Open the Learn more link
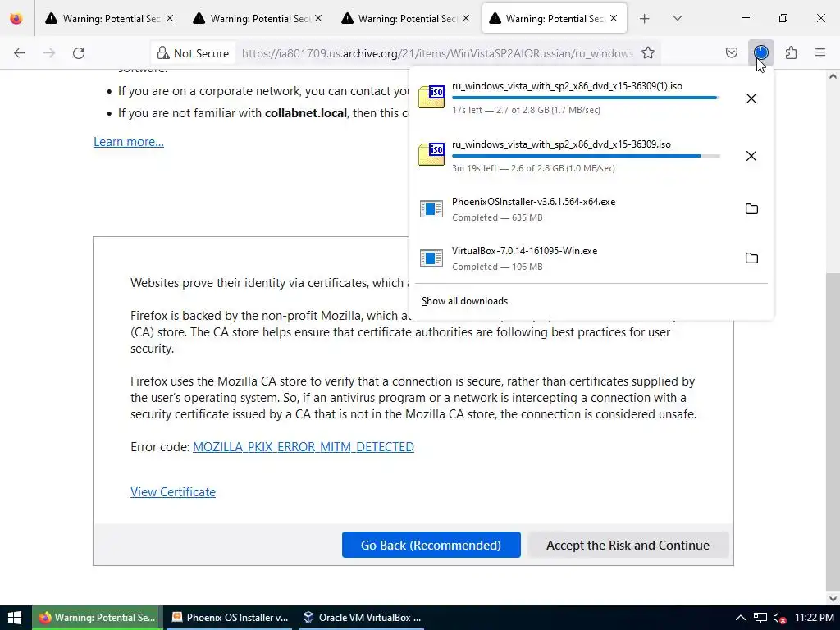Image resolution: width=840 pixels, height=630 pixels. pyautogui.click(x=129, y=142)
